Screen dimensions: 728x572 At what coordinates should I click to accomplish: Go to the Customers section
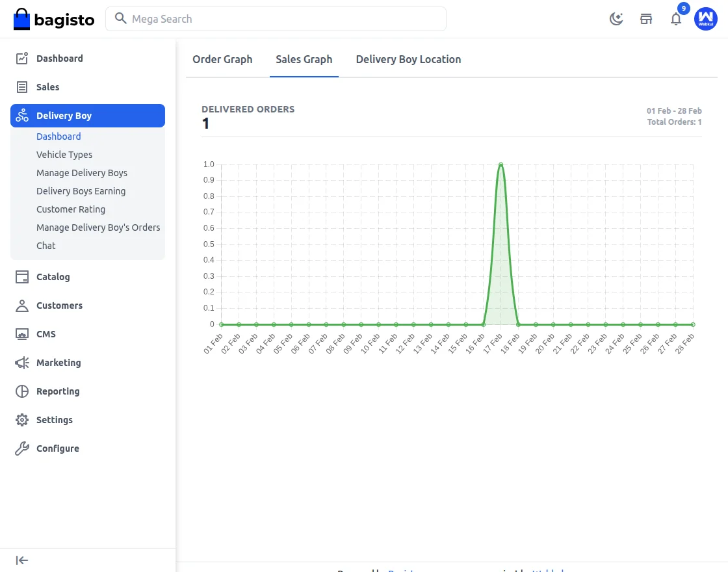pos(59,305)
